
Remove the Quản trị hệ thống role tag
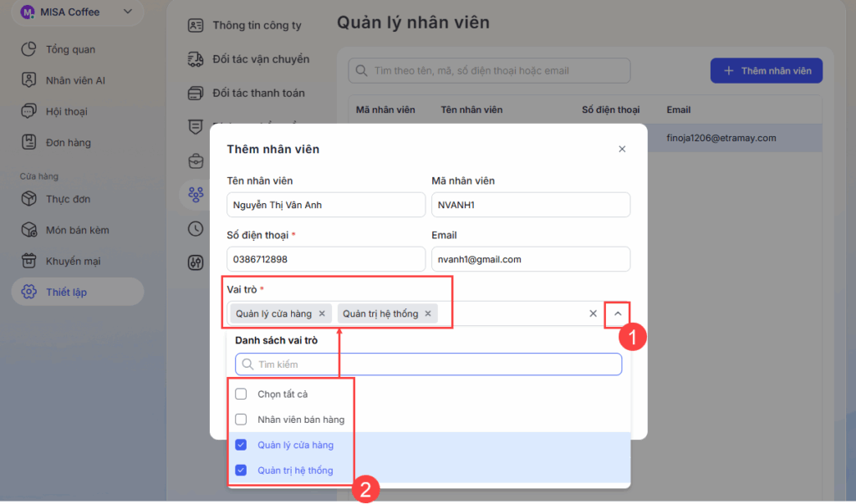pyautogui.click(x=428, y=313)
